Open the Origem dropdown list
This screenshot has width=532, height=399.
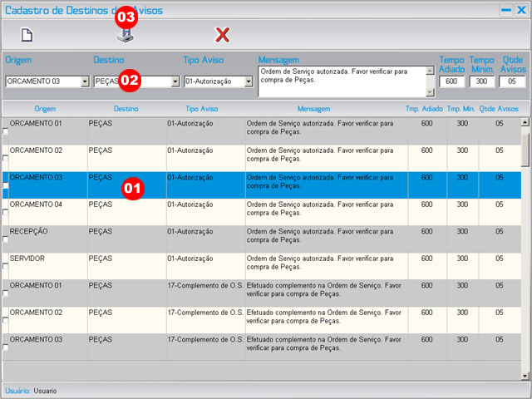tap(85, 81)
